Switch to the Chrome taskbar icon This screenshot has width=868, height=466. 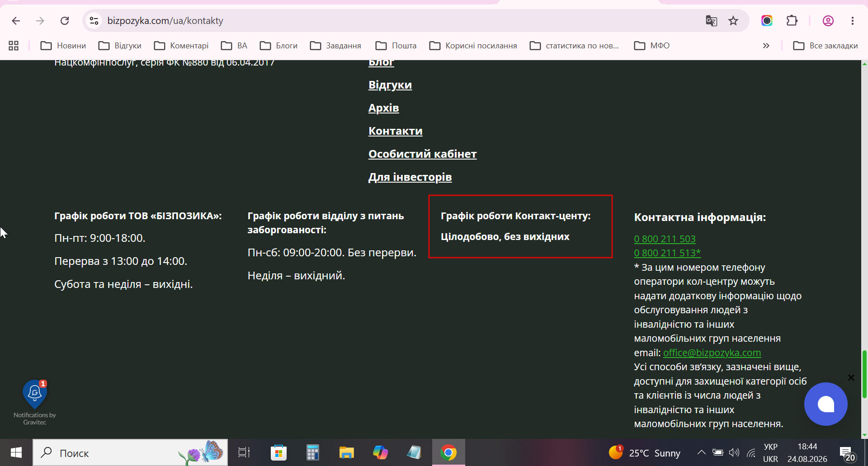tap(448, 452)
